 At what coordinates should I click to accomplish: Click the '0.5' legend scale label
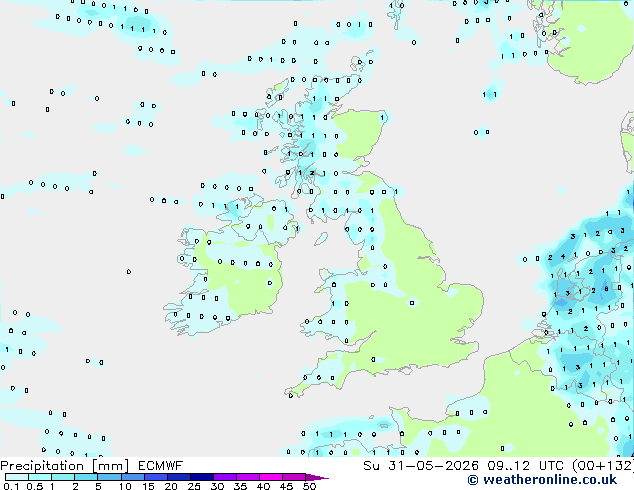[35, 486]
